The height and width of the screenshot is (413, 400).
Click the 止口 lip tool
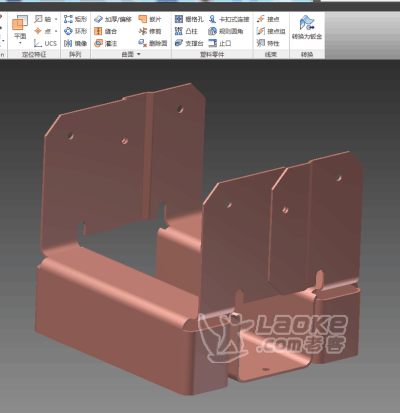click(220, 43)
